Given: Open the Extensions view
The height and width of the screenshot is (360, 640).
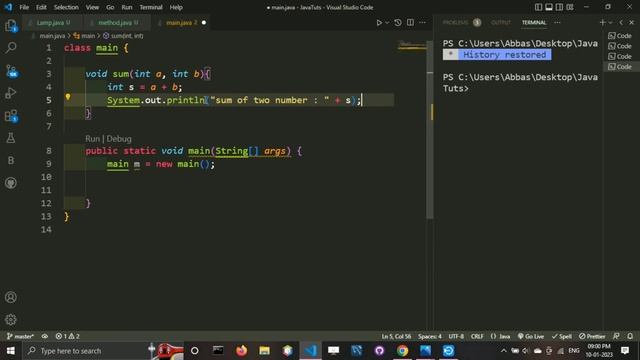Looking at the screenshot, I should coord(11,116).
